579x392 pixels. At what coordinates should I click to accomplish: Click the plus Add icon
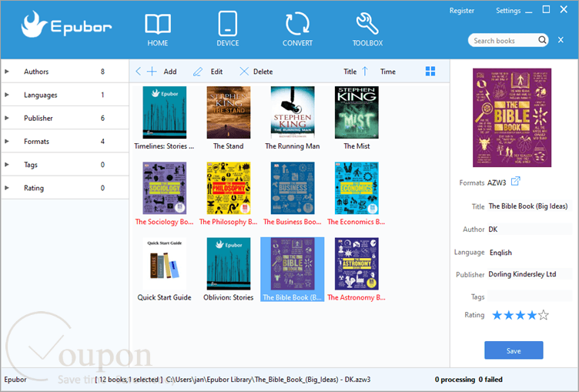click(152, 72)
